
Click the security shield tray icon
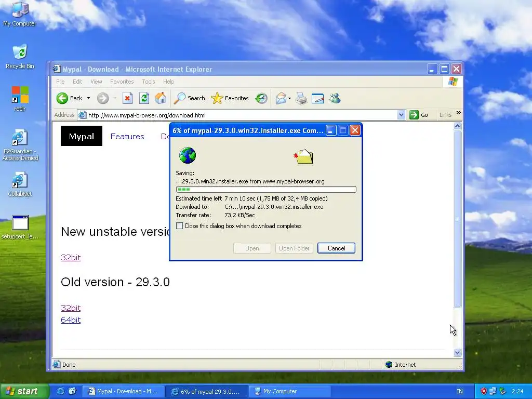[x=484, y=391]
